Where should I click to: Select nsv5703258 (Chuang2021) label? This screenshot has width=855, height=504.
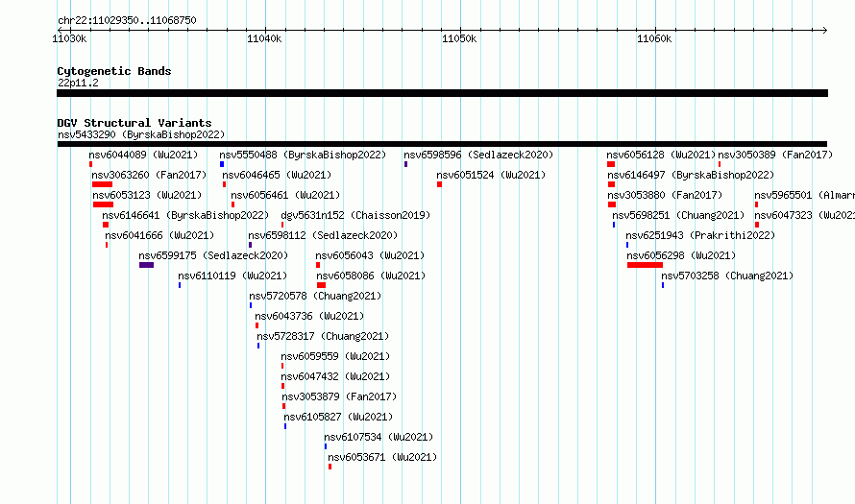(x=727, y=276)
